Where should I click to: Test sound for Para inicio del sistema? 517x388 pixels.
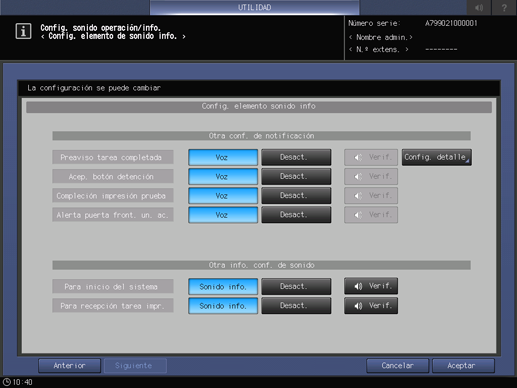[x=371, y=286]
